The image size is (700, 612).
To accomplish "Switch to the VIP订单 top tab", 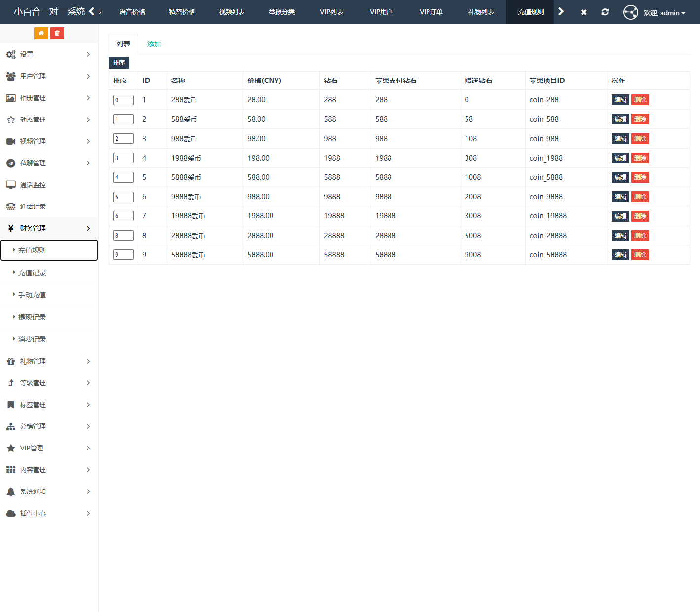I will click(431, 12).
